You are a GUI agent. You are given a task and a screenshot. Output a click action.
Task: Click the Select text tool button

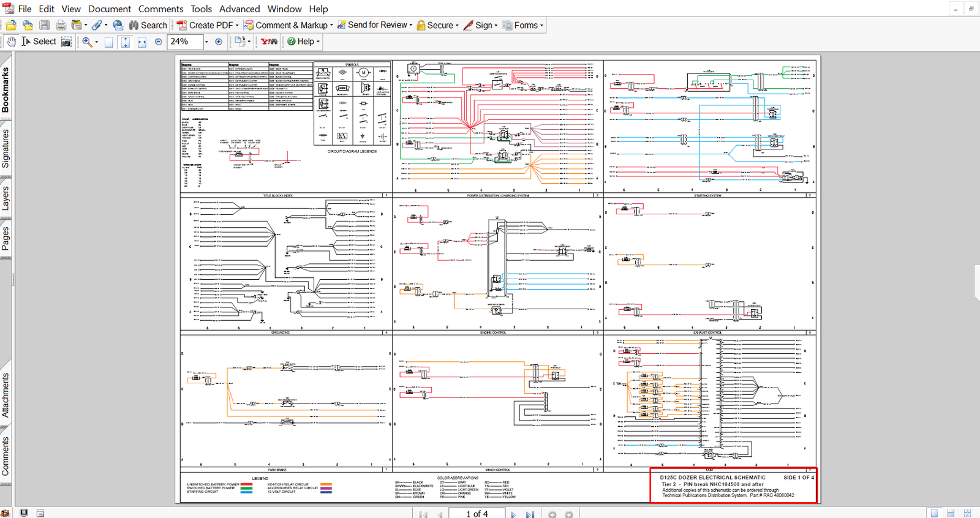tap(39, 42)
